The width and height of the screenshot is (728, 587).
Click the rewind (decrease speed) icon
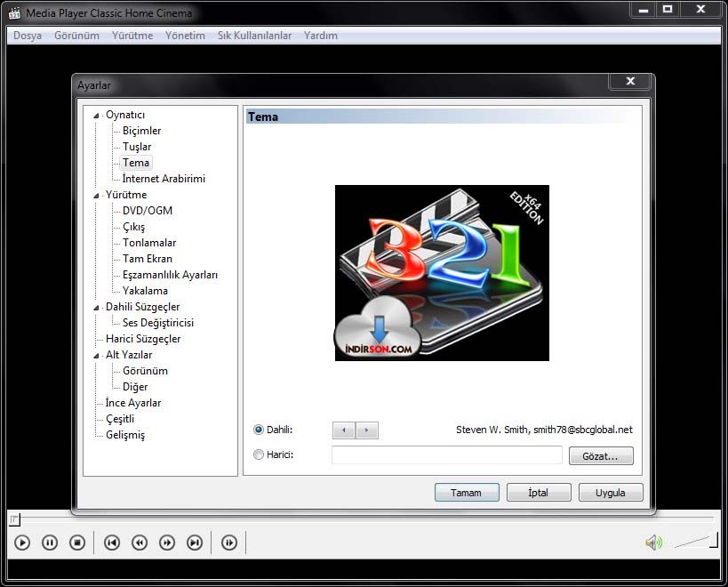[x=140, y=543]
